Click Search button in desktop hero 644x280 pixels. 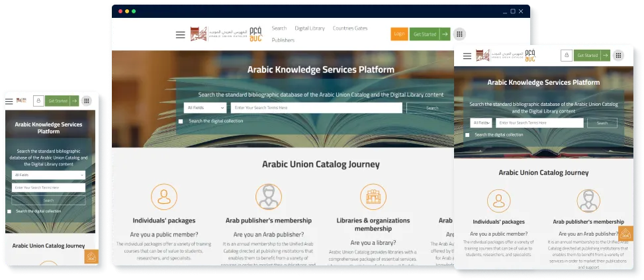pos(430,108)
